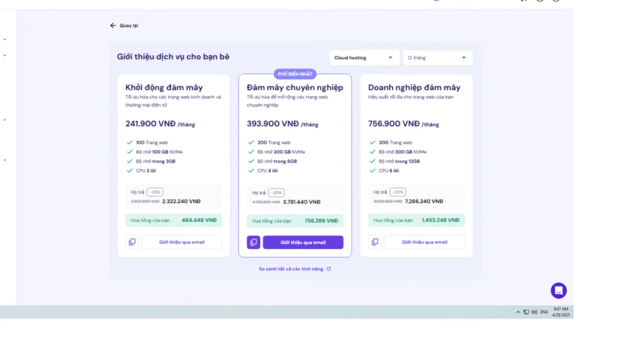Click purple Giới thiệu qua email button
The width and height of the screenshot is (644, 362).
(303, 242)
